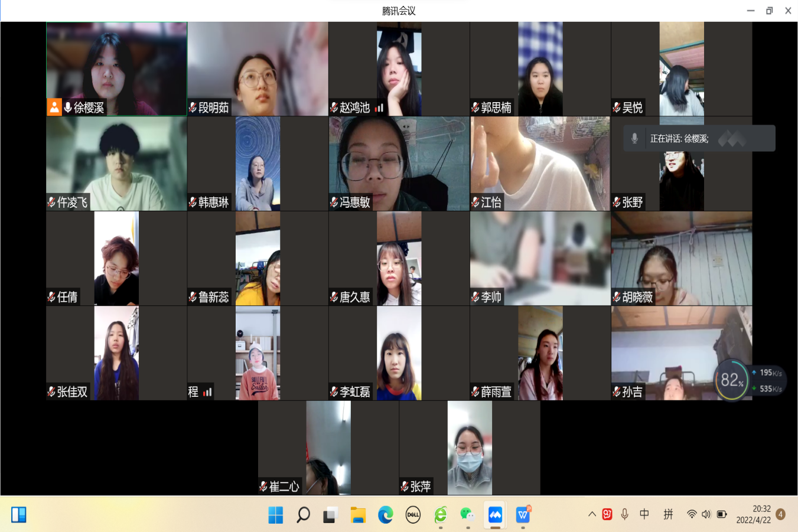The width and height of the screenshot is (798, 532).
Task: Click the Tencent Meeting taskbar icon
Action: pyautogui.click(x=495, y=515)
